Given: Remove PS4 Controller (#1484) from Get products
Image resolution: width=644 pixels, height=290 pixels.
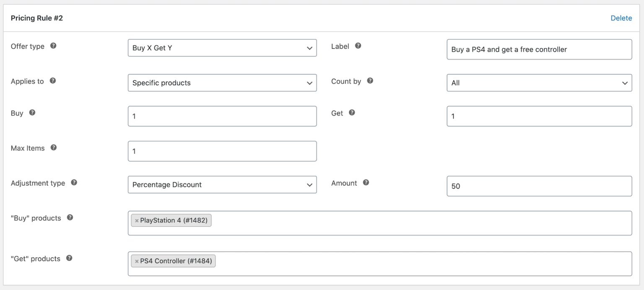Looking at the screenshot, I should point(137,261).
